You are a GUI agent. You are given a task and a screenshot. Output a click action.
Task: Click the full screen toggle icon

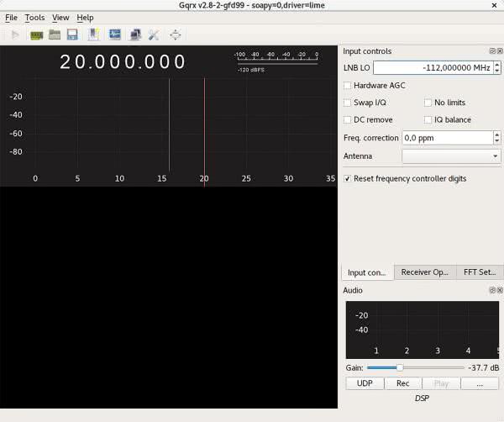pos(175,34)
